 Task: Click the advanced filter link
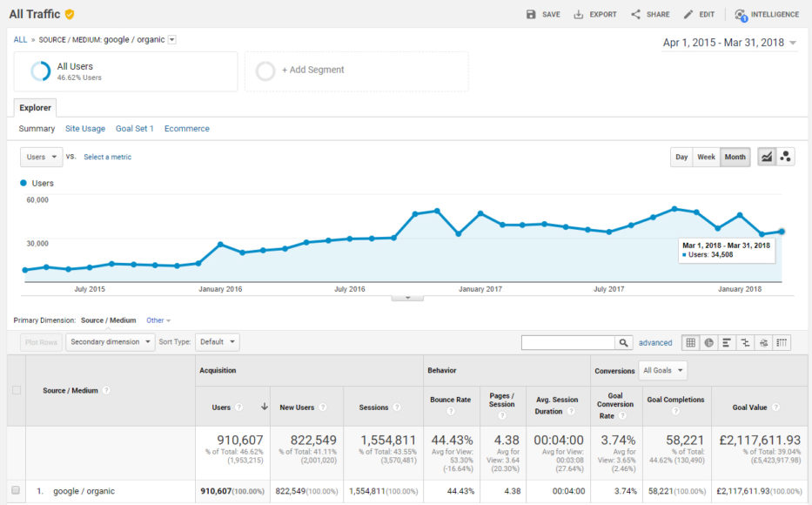pyautogui.click(x=655, y=343)
